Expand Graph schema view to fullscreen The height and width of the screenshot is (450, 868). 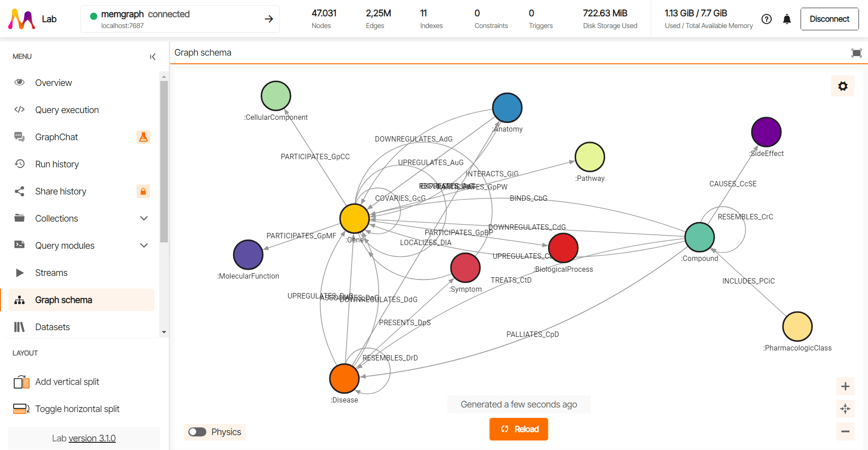[856, 52]
